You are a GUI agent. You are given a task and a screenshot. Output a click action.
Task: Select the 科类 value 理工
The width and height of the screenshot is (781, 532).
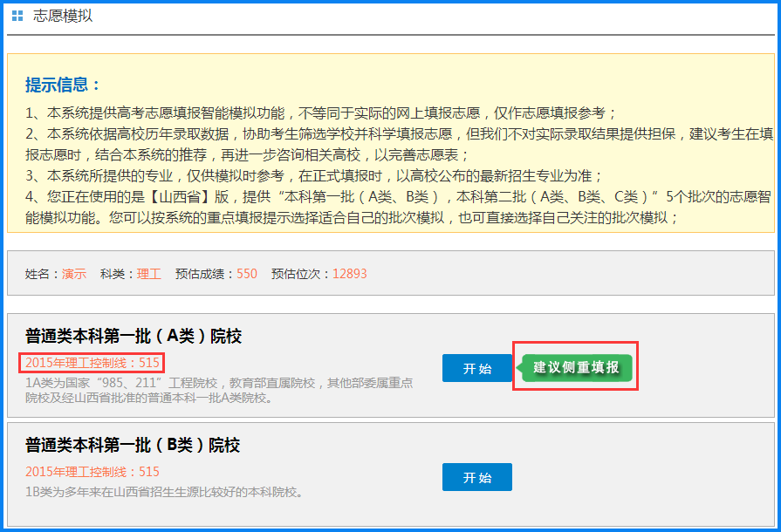[x=149, y=274]
